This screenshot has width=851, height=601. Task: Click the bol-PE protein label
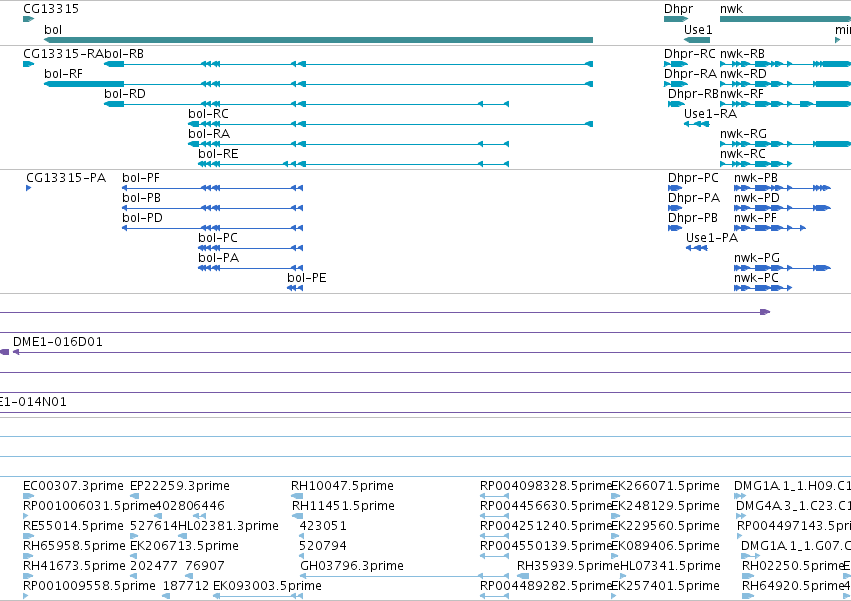click(x=307, y=279)
